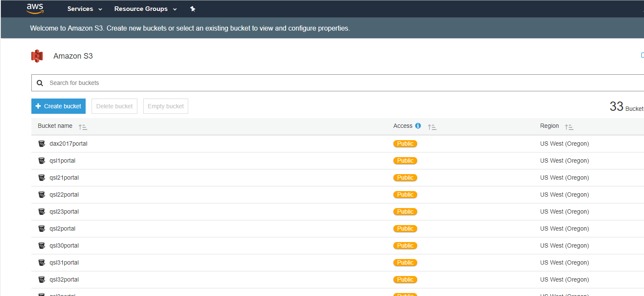Click the bucket icon for qsl32portal
The width and height of the screenshot is (644, 296).
(42, 279)
